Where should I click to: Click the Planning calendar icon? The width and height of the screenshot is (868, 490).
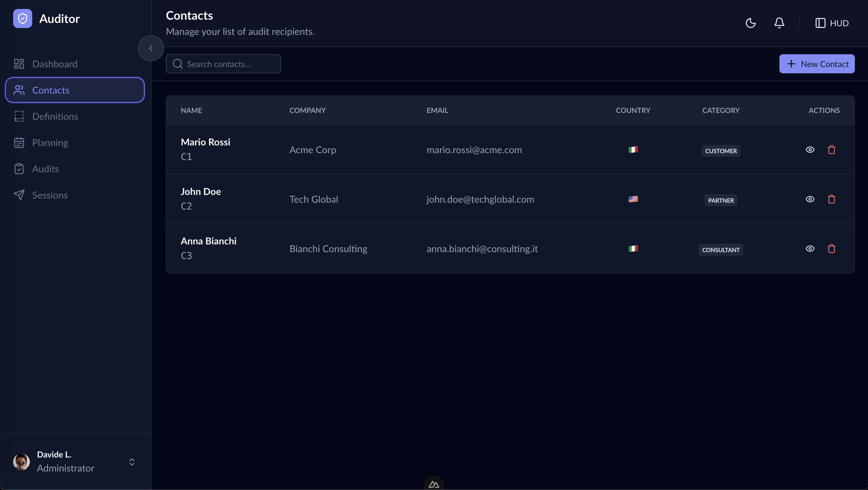[19, 142]
